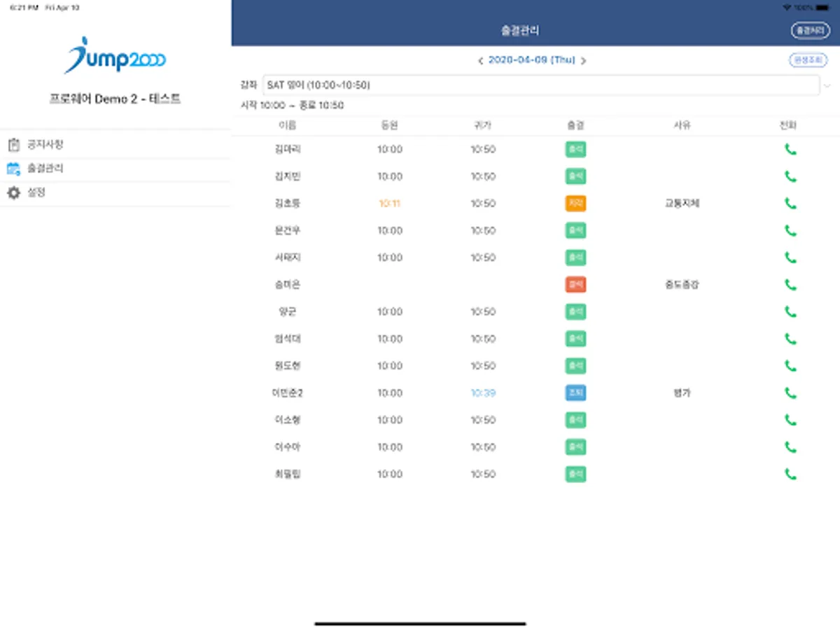Call 이민준2 using the phone icon

click(x=790, y=393)
